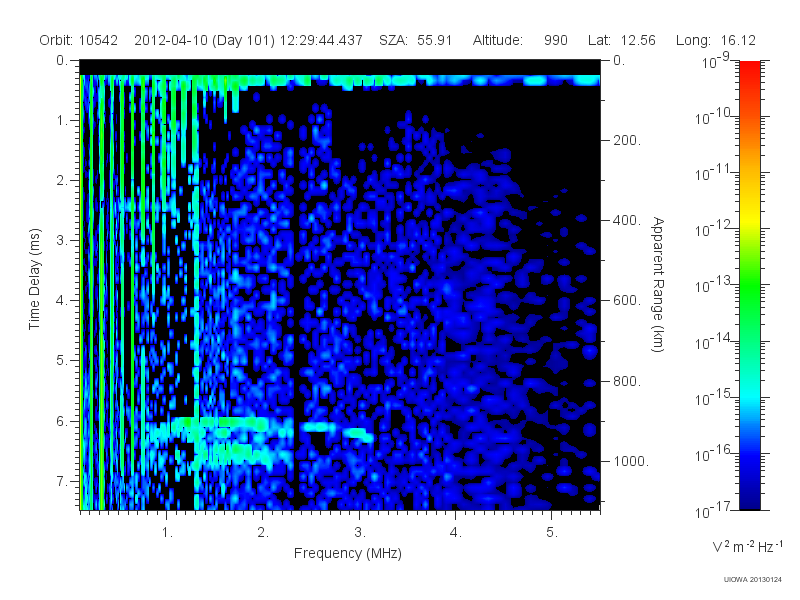Click the 6. tick label on time delay axis
The image size is (800, 600).
pos(62,421)
